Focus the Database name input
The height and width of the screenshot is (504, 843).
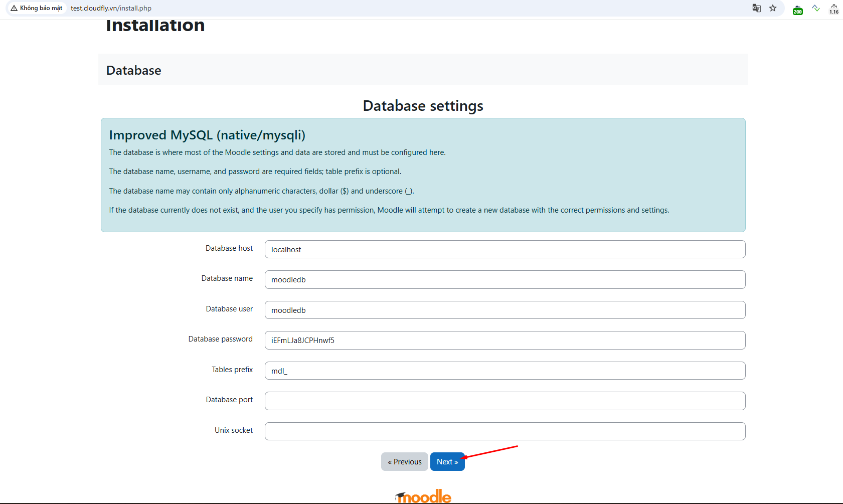pos(504,280)
